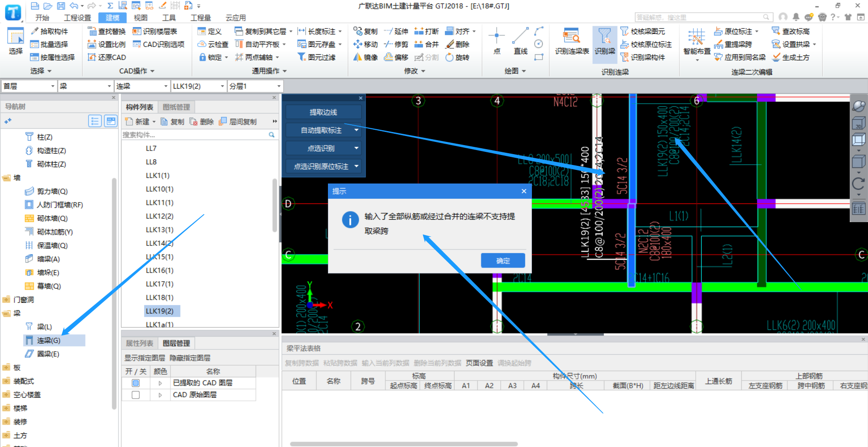Switch nav tree to panel view icon
The image size is (868, 447).
[x=110, y=121]
